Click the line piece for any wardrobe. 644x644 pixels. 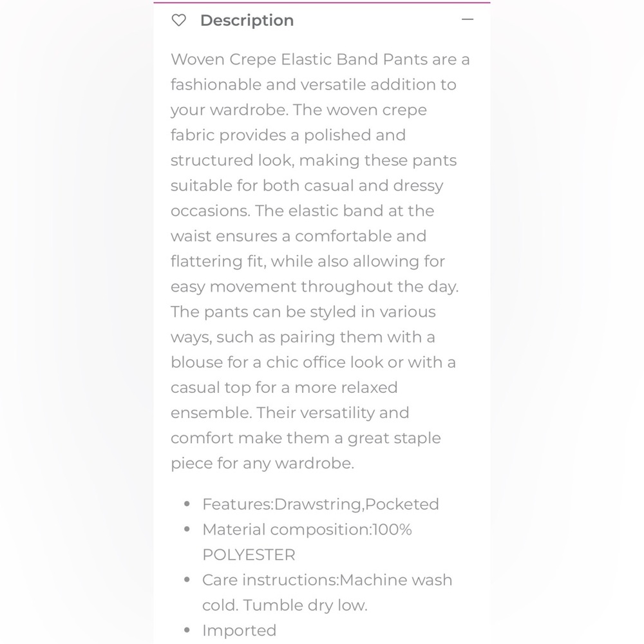tap(263, 463)
